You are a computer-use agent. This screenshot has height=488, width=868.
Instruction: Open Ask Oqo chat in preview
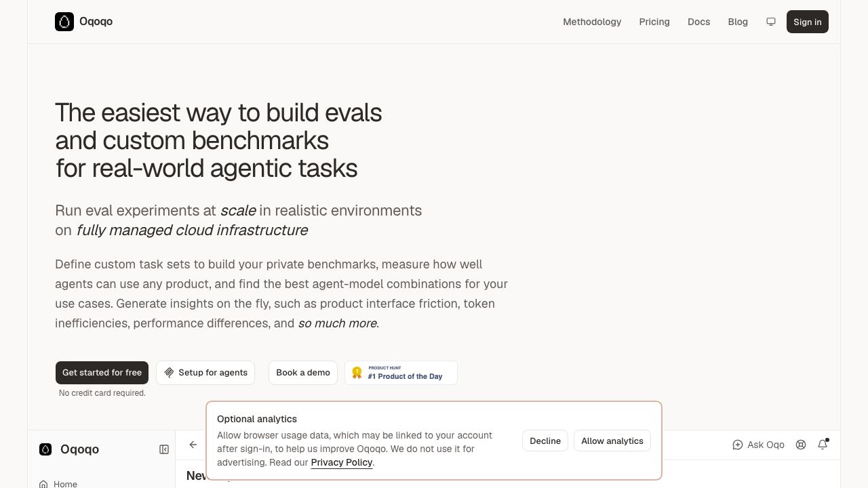(x=758, y=445)
